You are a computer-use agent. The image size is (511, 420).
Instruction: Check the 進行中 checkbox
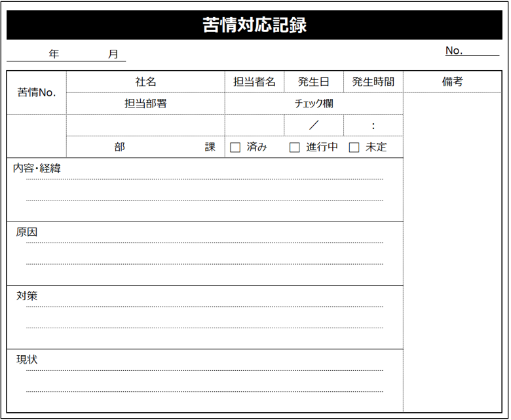pos(295,147)
